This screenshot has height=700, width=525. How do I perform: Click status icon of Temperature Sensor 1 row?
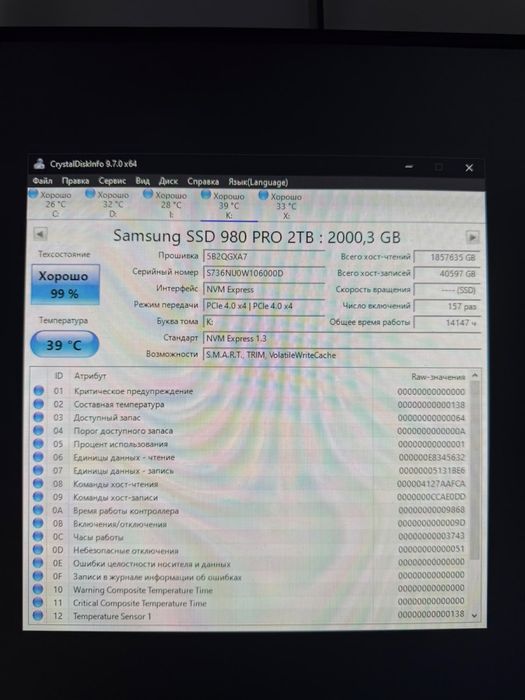click(x=38, y=615)
